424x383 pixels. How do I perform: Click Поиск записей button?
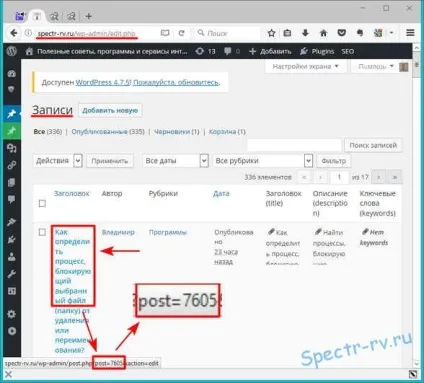(x=373, y=145)
